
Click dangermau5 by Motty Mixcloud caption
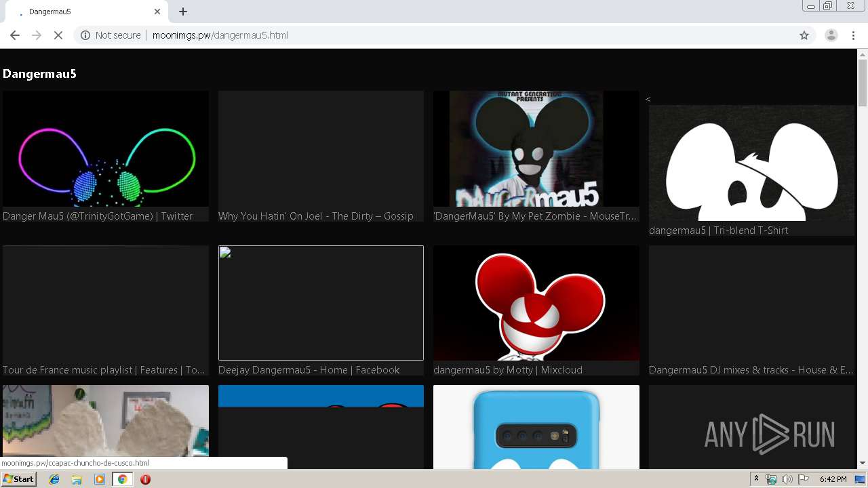pyautogui.click(x=508, y=370)
